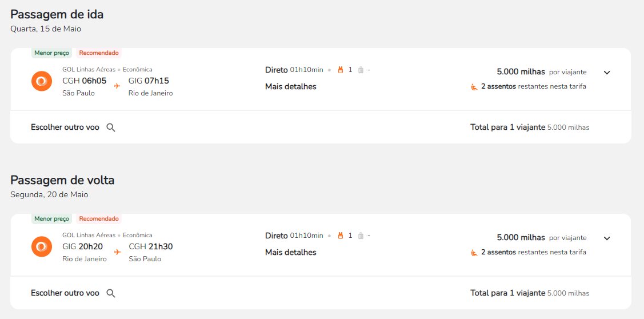Click plane arrow between GIG and CGH return
The image size is (644, 319).
pyautogui.click(x=118, y=252)
